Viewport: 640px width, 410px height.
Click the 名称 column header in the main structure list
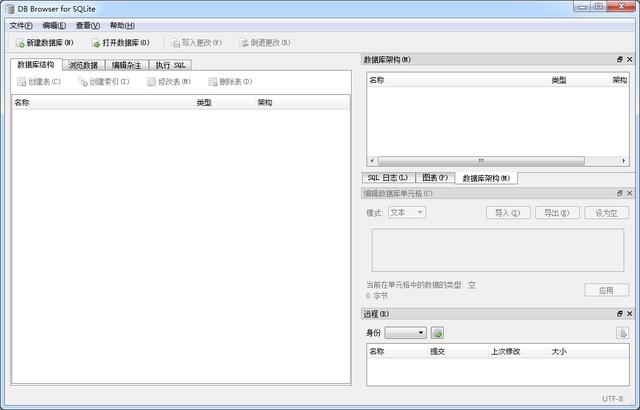click(x=103, y=103)
